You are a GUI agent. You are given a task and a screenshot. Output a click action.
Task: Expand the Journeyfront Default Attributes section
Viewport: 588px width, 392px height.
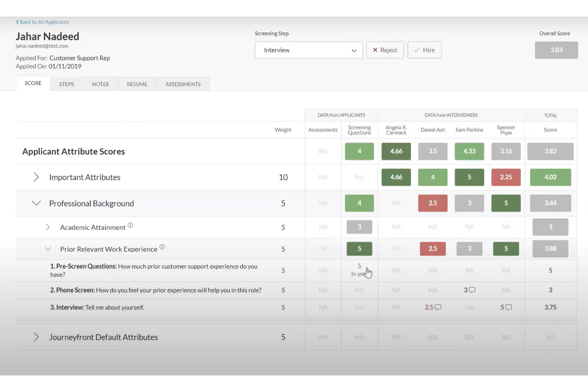(36, 337)
